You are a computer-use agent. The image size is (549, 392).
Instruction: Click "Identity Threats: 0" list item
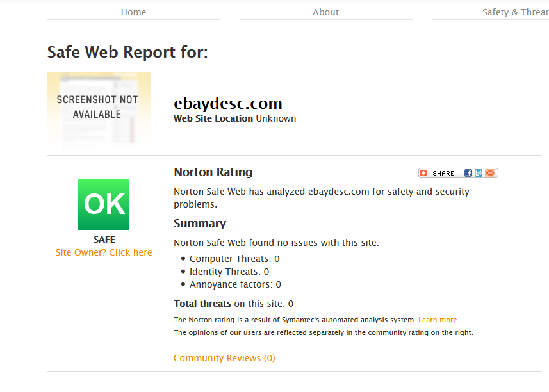[229, 272]
